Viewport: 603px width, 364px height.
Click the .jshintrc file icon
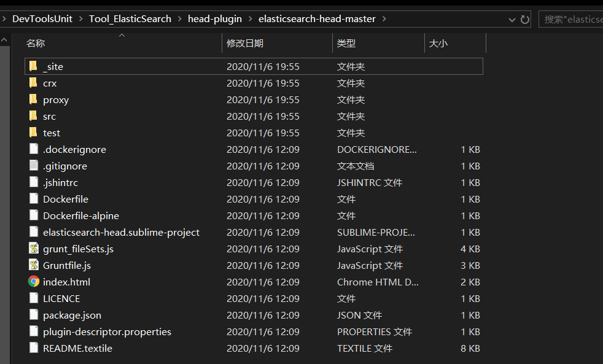(x=34, y=182)
